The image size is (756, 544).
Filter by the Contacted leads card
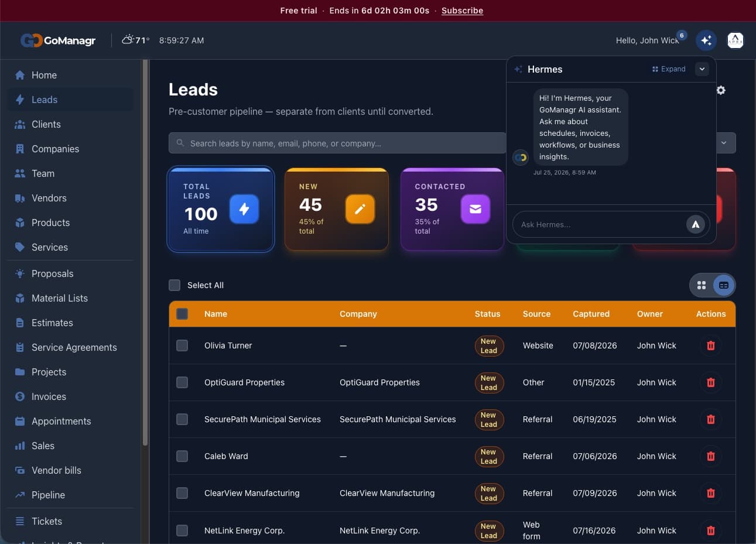pos(452,209)
